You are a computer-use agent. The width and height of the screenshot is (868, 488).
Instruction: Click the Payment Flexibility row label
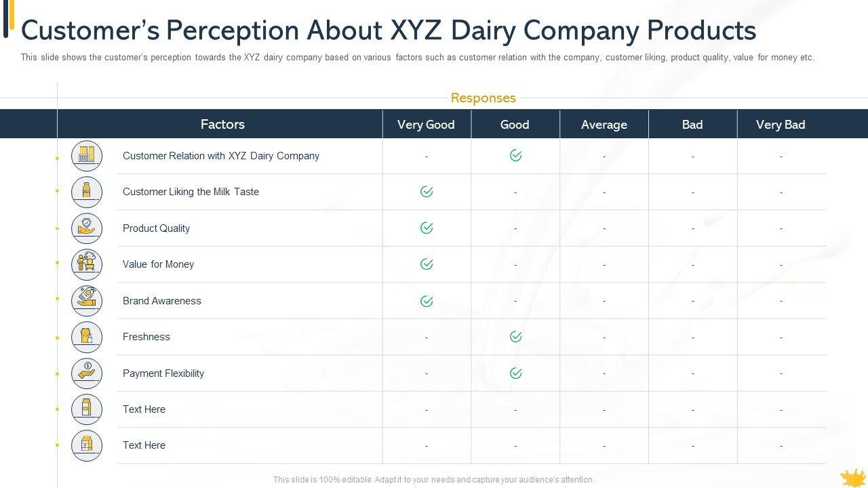pyautogui.click(x=163, y=373)
